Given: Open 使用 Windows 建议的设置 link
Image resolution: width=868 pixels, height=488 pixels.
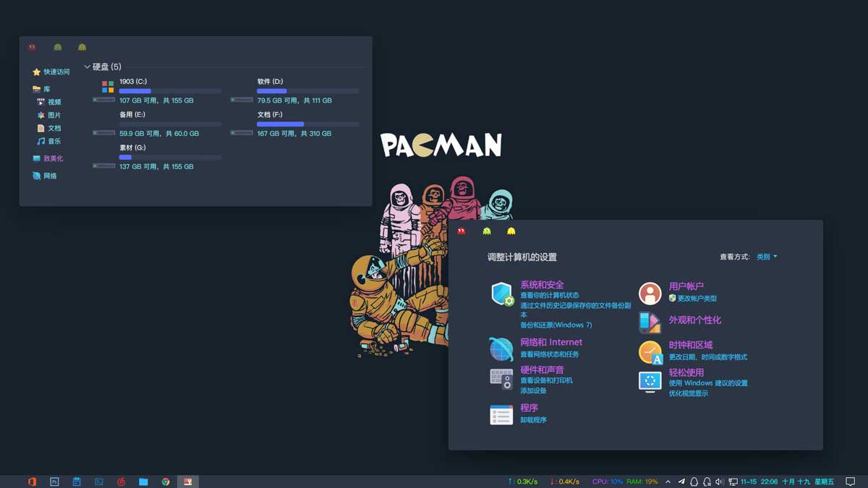Looking at the screenshot, I should click(708, 383).
